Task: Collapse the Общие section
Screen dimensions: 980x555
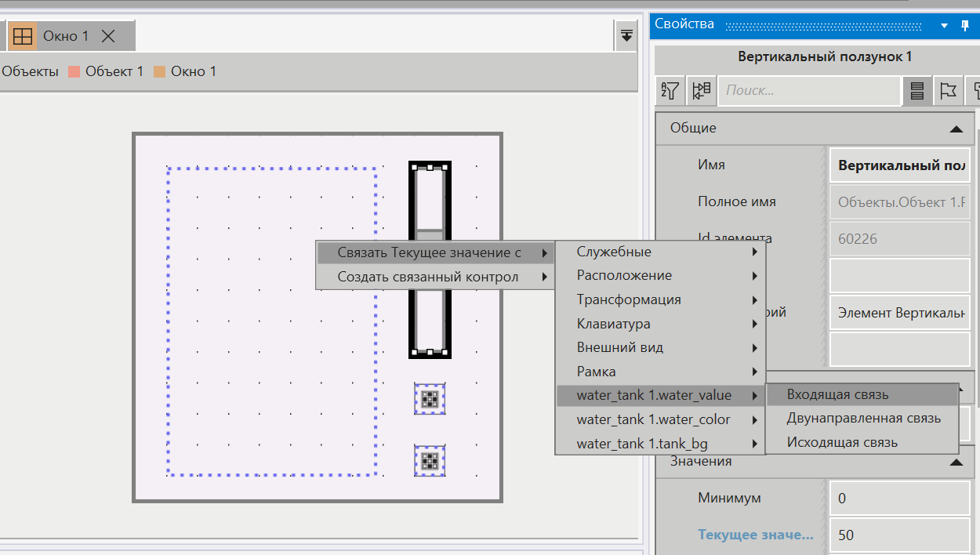Action: coord(955,129)
